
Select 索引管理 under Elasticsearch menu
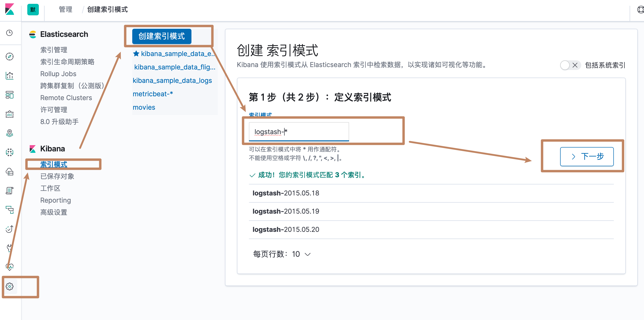54,50
